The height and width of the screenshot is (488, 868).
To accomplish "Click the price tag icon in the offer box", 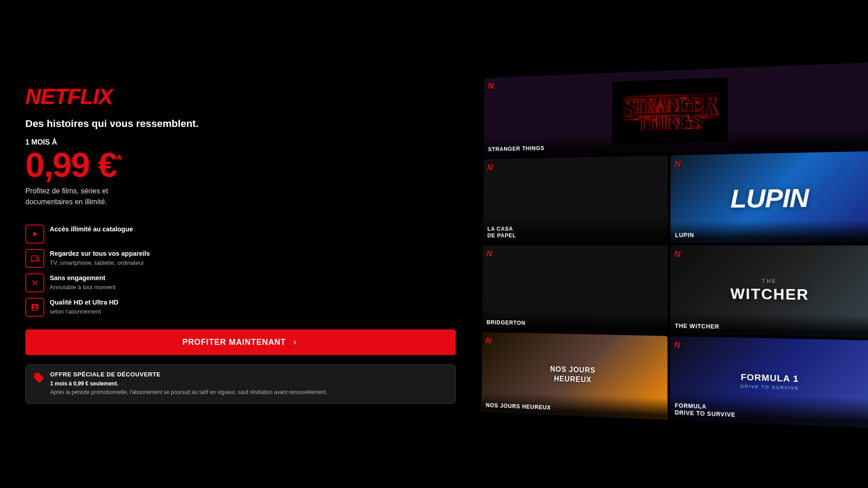I will point(39,378).
